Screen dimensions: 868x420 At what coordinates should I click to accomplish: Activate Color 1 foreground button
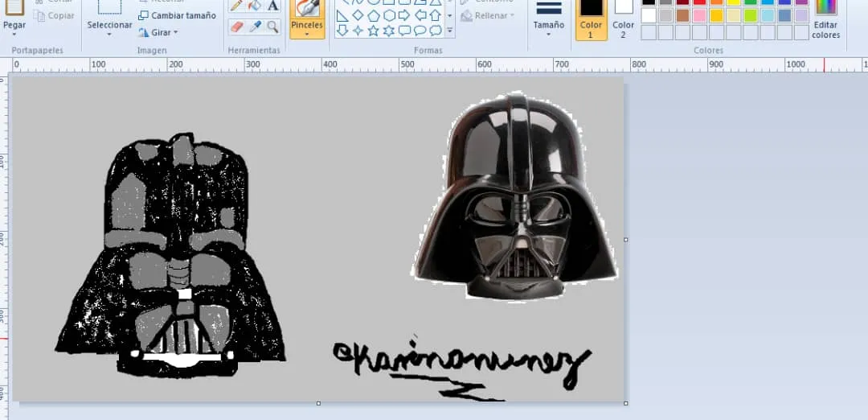(592, 20)
